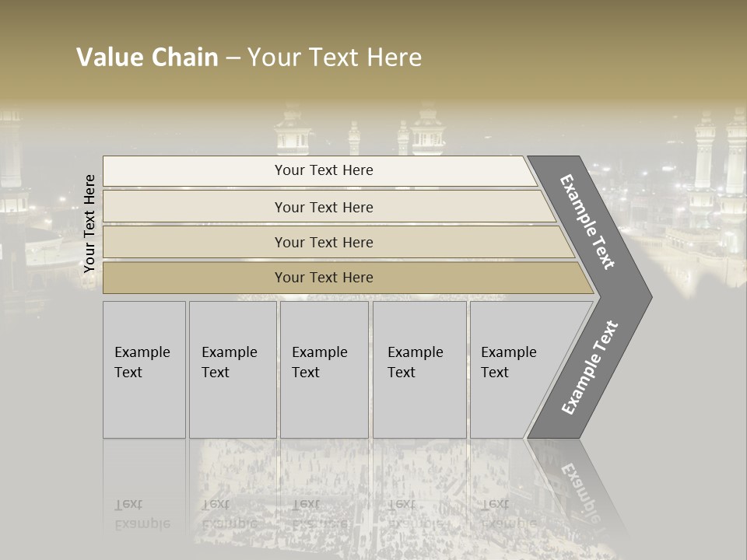Viewport: 747px width, 560px height.
Task: Select the vertical "Your Text Here" label
Action: coord(90,224)
